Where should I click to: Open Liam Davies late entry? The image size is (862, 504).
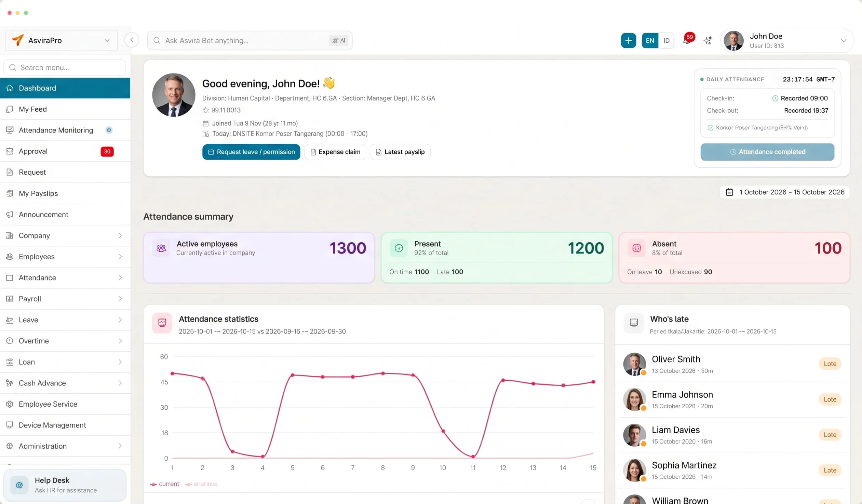click(x=732, y=435)
